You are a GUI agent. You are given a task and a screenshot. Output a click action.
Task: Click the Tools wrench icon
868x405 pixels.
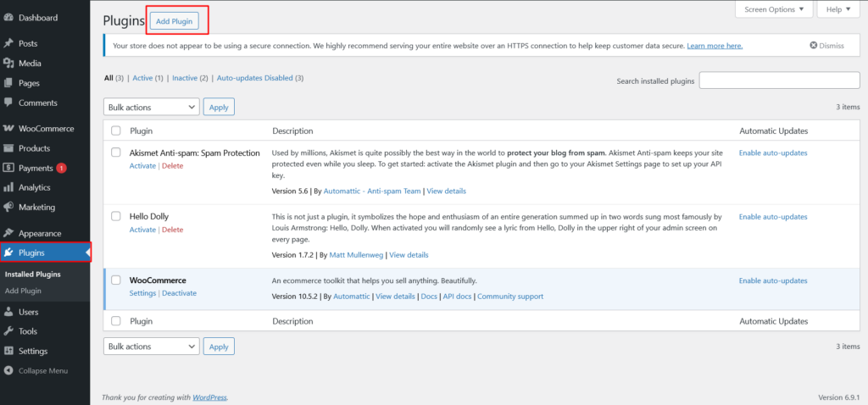click(x=8, y=331)
